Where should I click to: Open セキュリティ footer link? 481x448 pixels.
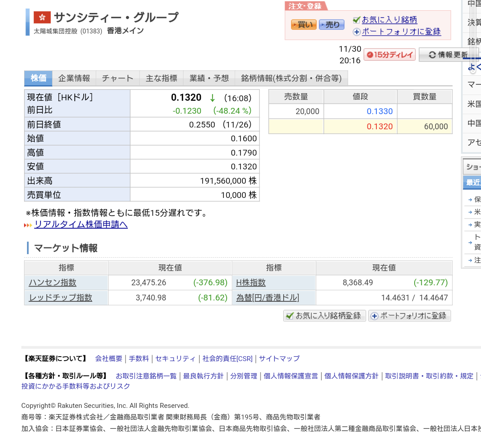click(175, 359)
